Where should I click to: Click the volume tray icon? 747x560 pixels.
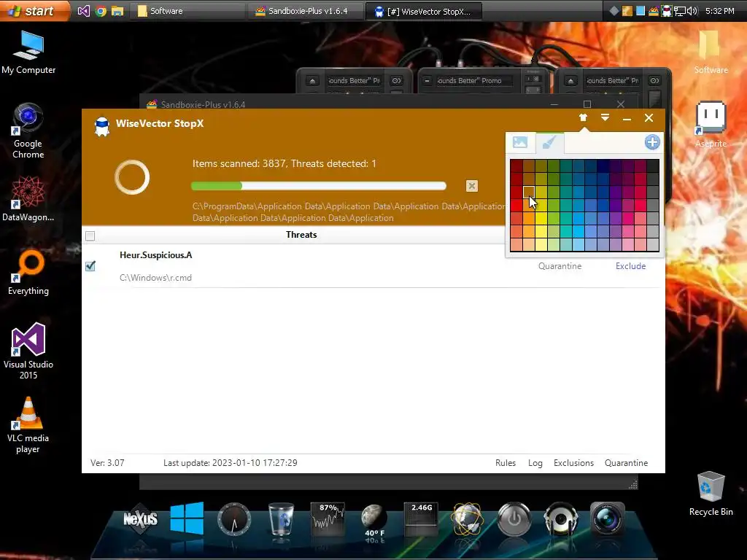[692, 11]
